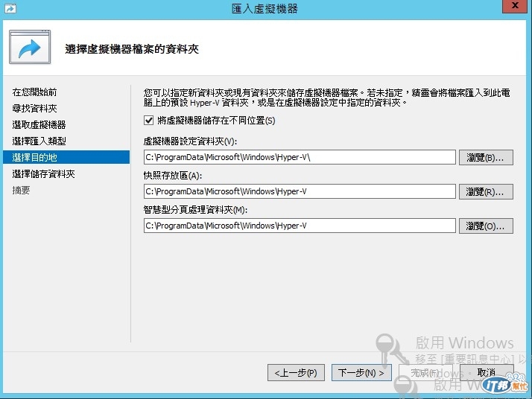Click the 快照存放區(A) label

click(x=172, y=175)
